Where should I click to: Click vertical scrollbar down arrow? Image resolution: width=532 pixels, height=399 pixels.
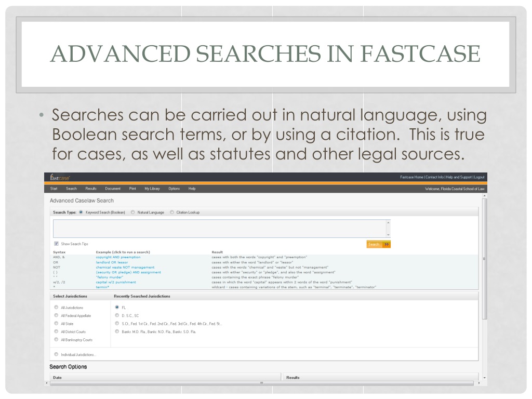[x=485, y=378]
